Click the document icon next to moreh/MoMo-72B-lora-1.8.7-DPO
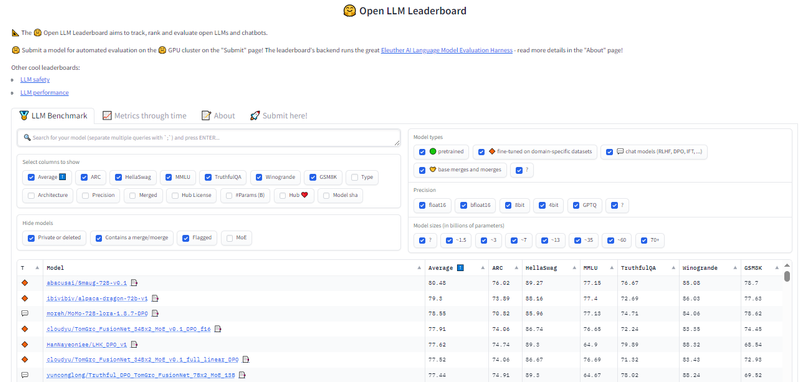Screen dimensions: 800x382 [x=155, y=313]
